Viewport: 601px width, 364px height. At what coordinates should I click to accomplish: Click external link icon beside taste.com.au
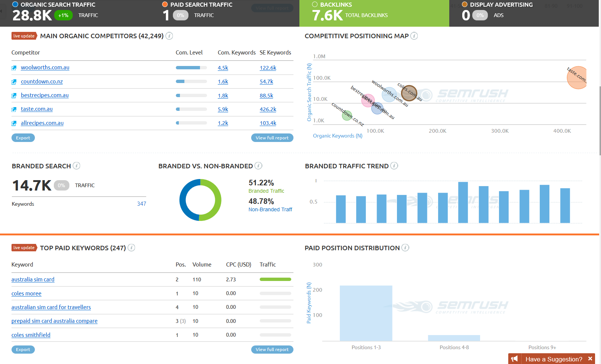14,109
